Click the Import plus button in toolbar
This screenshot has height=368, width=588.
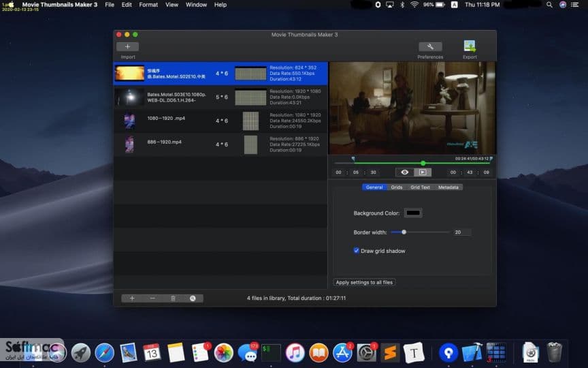click(x=127, y=46)
